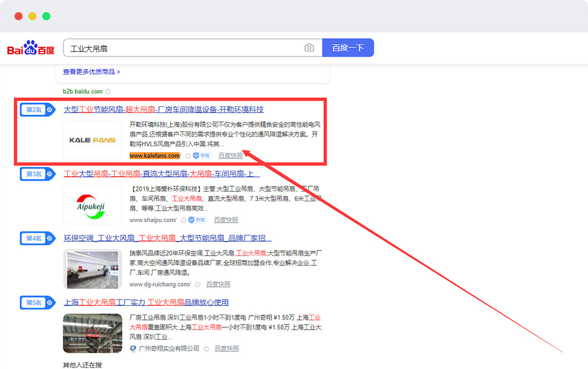Click the b2b.baidu.com source link
This screenshot has height=369, width=588.
pos(83,91)
